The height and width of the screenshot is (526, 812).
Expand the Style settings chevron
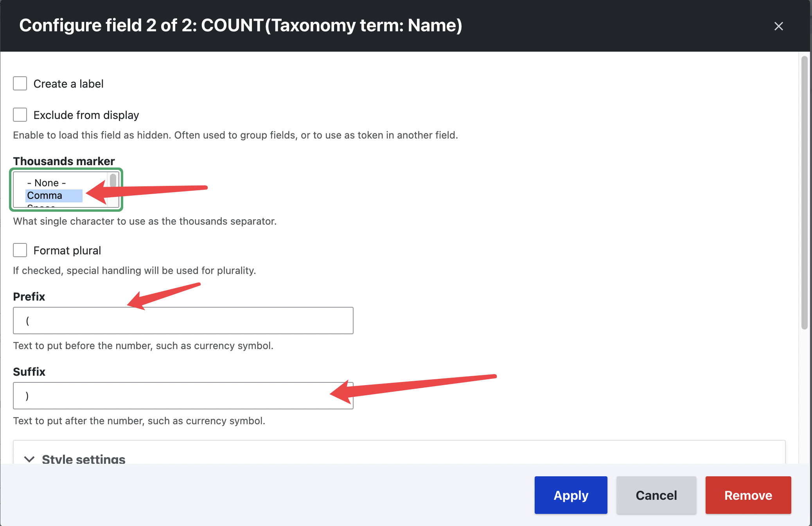29,459
